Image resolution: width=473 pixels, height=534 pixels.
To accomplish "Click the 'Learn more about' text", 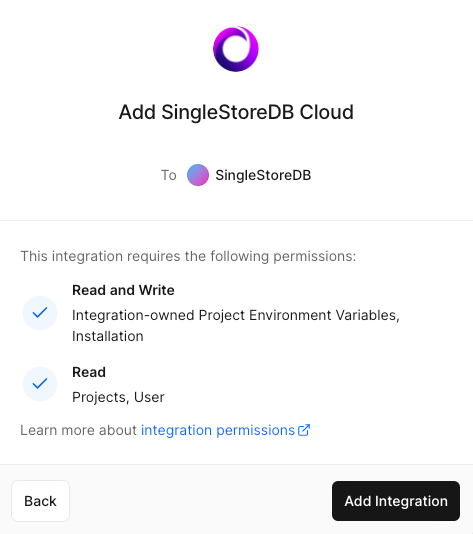I will click(78, 430).
